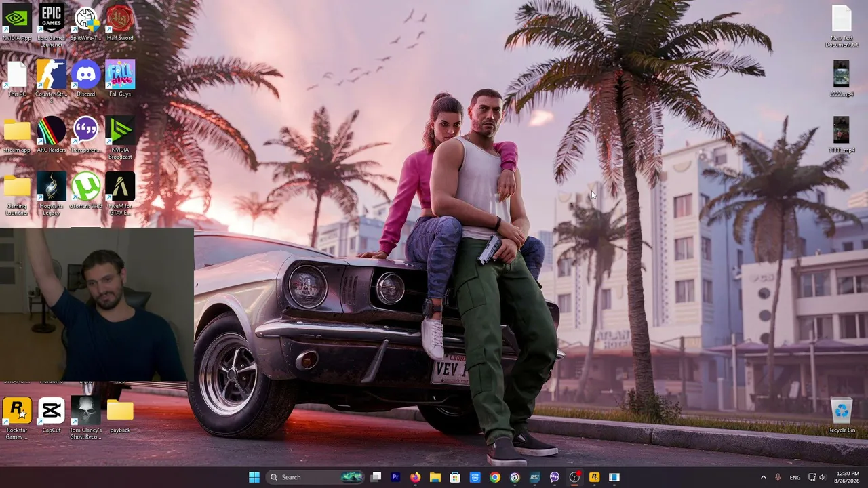Select the Gaming Launcher folder
This screenshot has width=868, height=488.
click(x=17, y=195)
